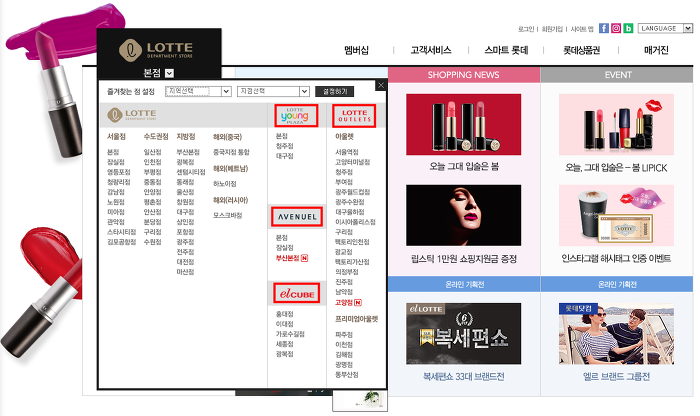Image resolution: width=700 pixels, height=416 pixels.
Task: Click the elCUBE logo
Action: pos(297,294)
